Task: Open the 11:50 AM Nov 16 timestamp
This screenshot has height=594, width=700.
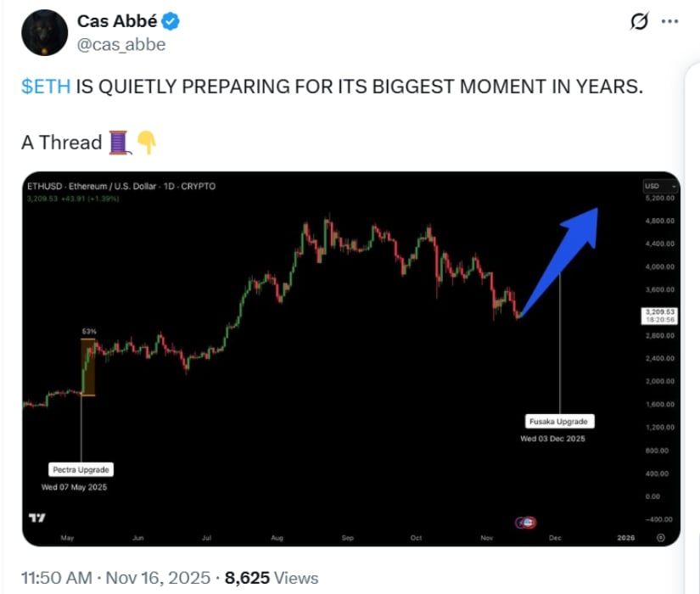Action: point(115,578)
